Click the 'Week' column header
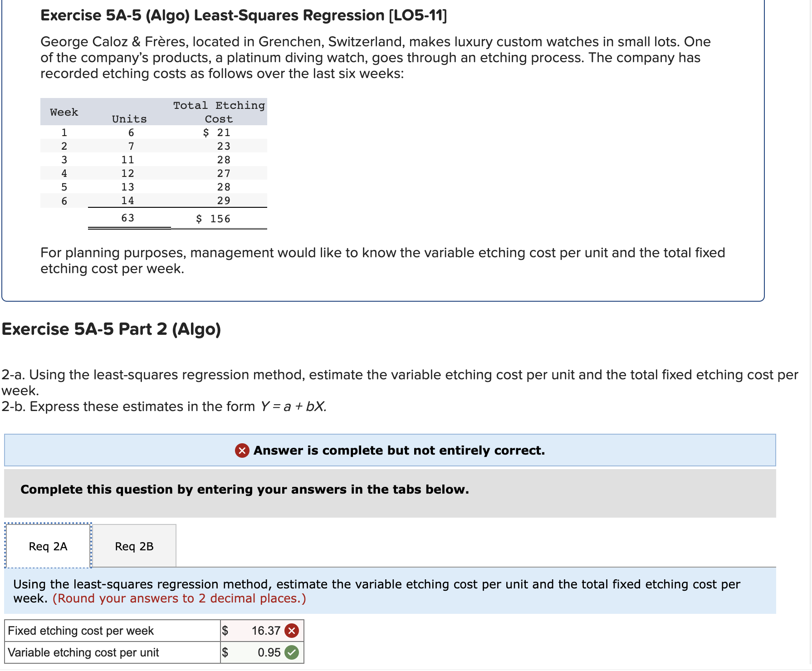The height and width of the screenshot is (671, 812). (64, 112)
